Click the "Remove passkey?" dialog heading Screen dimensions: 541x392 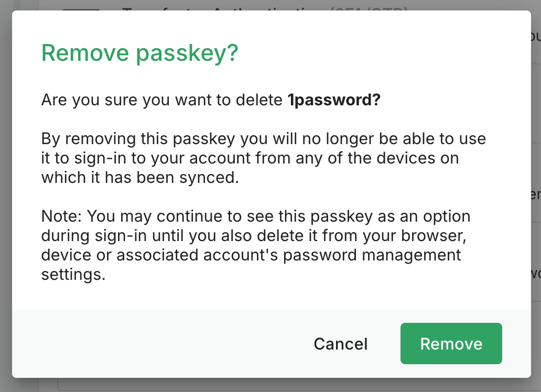[139, 53]
